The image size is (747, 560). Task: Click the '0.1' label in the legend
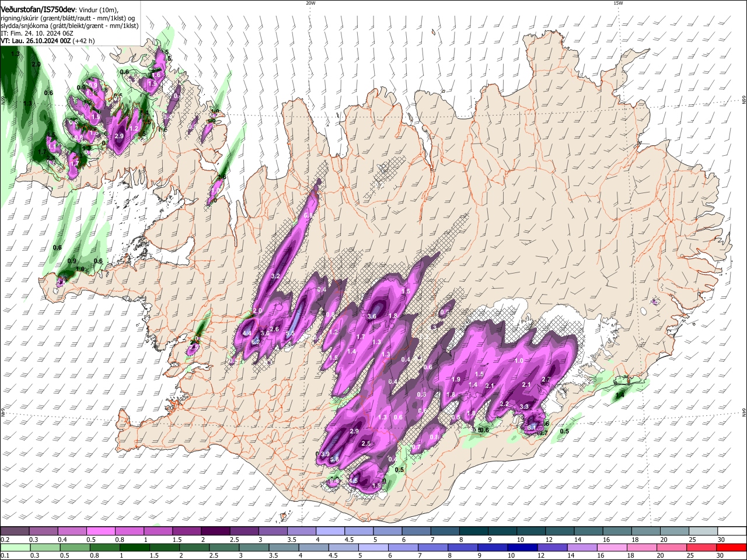coord(5,555)
